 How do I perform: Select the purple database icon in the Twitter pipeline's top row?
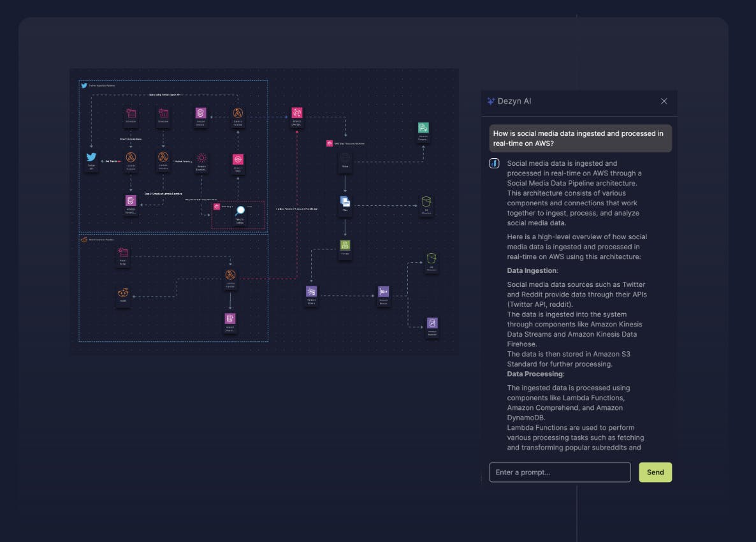click(201, 113)
